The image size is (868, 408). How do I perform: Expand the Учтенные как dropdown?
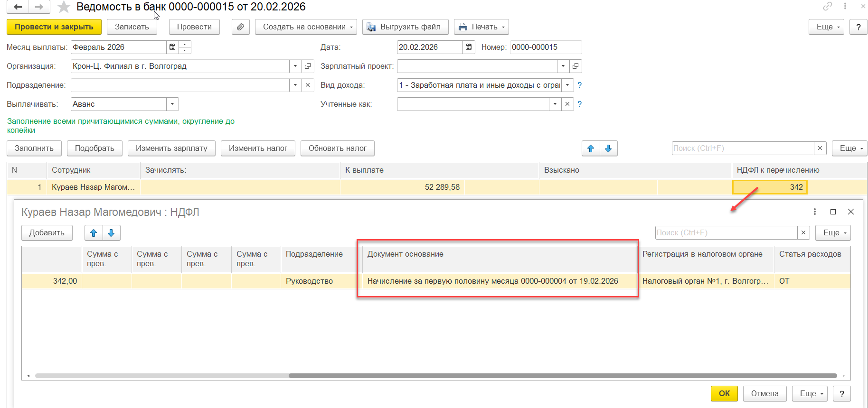pyautogui.click(x=555, y=104)
